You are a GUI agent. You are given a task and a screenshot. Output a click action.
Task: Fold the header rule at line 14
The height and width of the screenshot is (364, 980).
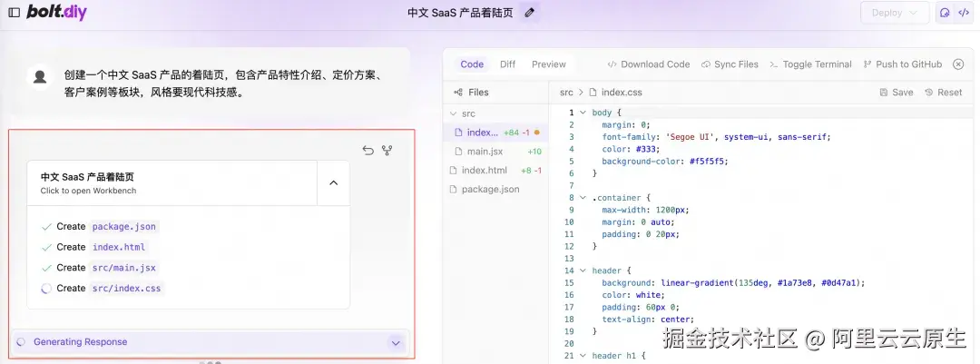click(583, 271)
